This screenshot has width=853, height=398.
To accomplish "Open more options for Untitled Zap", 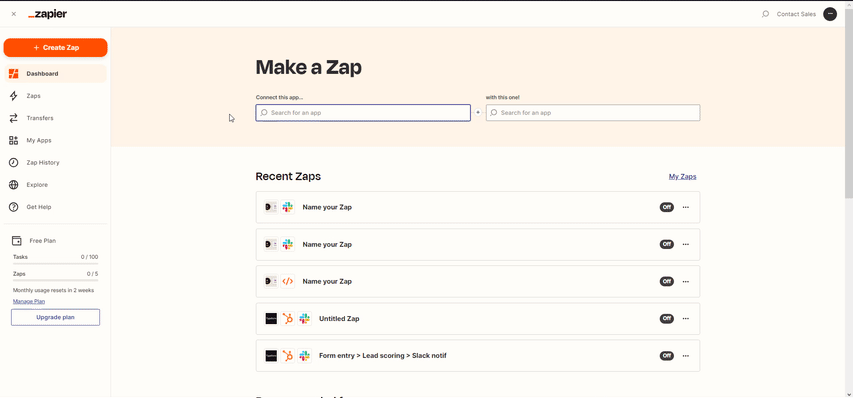I will click(x=685, y=319).
